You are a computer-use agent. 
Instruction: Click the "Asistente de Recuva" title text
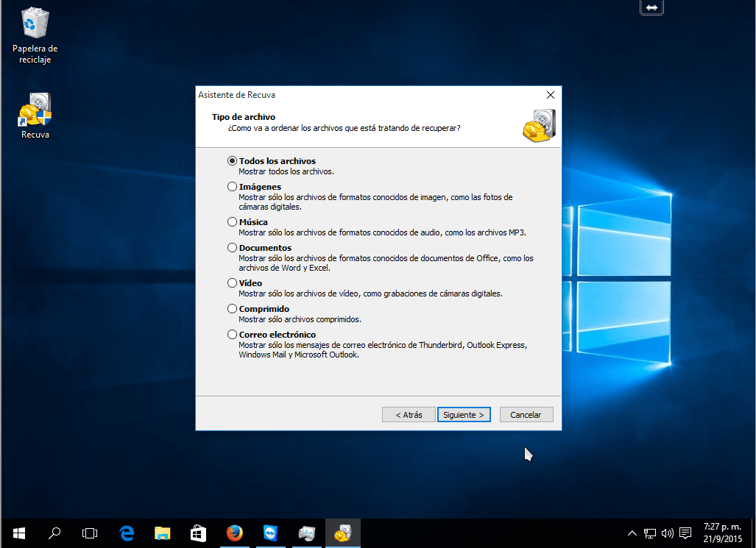(237, 95)
